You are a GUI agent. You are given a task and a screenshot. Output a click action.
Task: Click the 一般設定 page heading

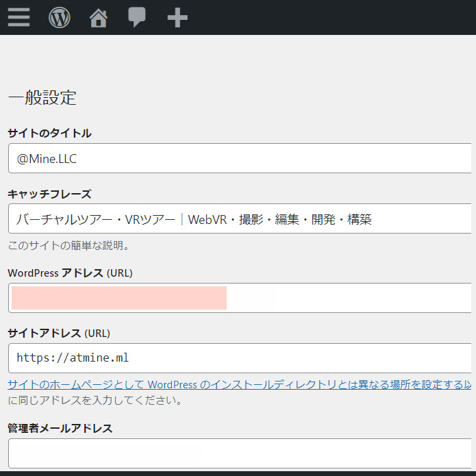point(42,98)
